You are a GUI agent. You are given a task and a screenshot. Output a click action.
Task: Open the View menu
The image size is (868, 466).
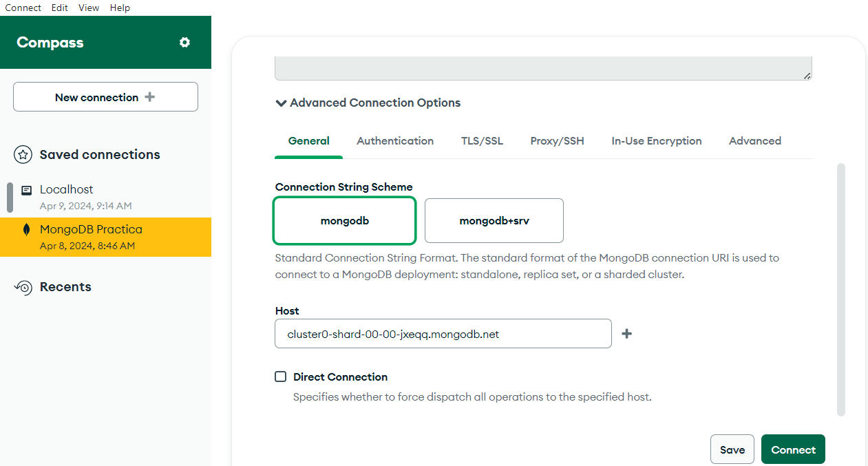tap(89, 8)
